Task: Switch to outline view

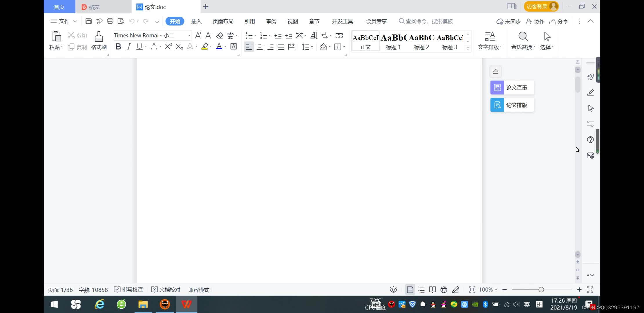Action: [x=421, y=290]
